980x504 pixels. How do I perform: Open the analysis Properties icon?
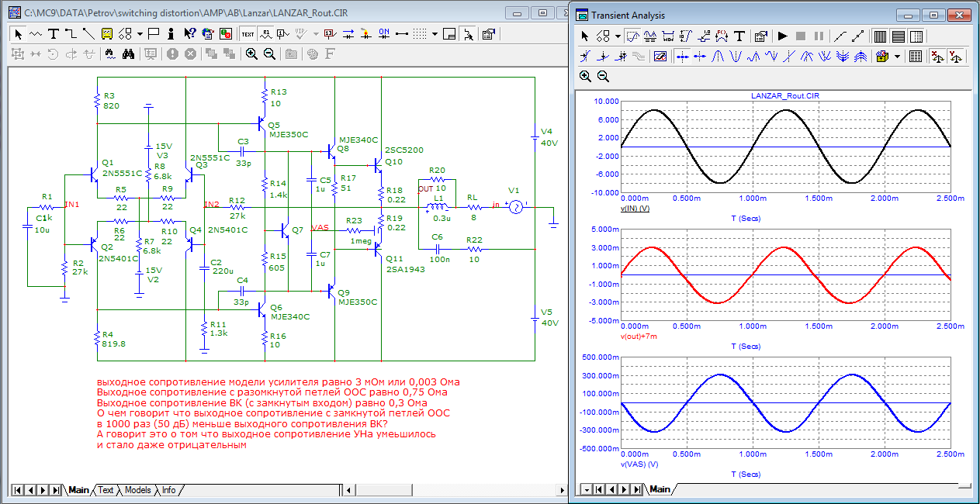point(760,36)
